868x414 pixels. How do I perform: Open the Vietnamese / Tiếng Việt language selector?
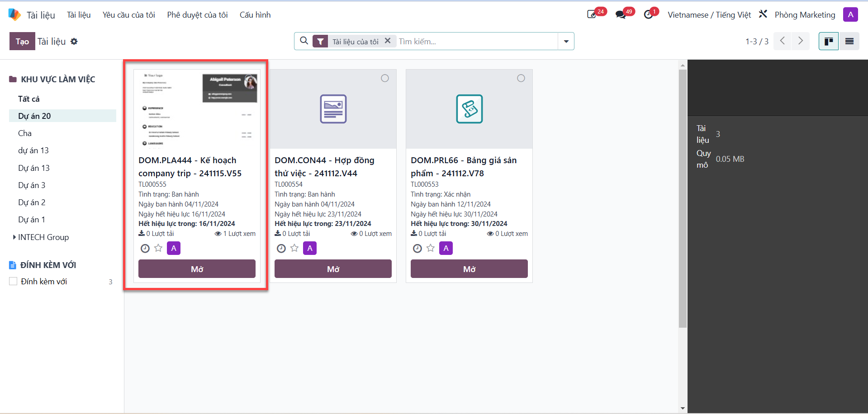(709, 14)
